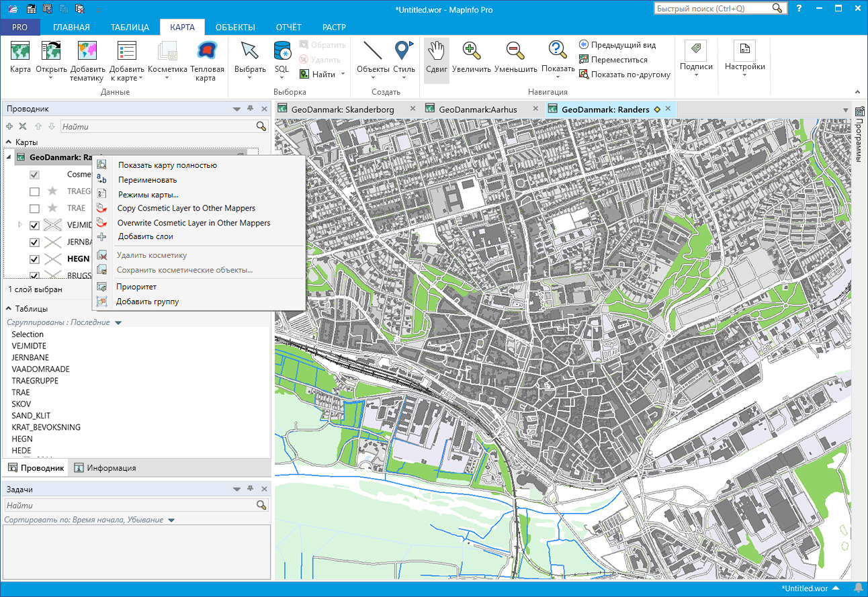Screen dimensions: 868x597
Task: Click the VEJMIDTE layer style swatch icon
Action: click(x=53, y=225)
